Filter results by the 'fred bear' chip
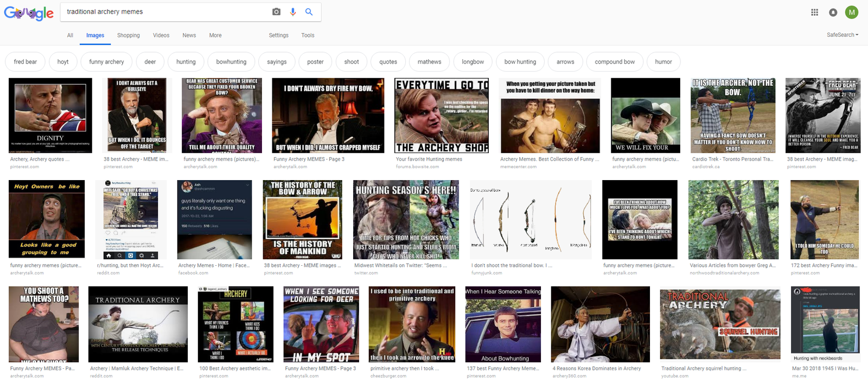This screenshot has width=868, height=384. [25, 62]
